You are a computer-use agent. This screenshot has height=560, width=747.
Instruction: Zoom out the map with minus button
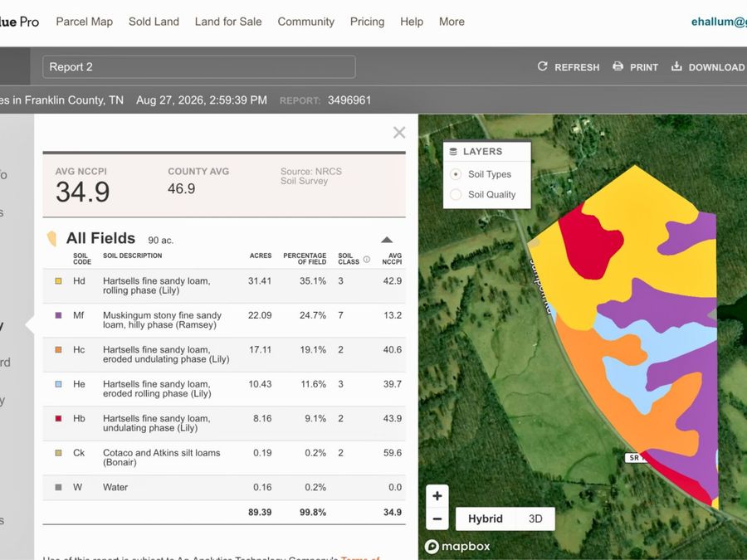pyautogui.click(x=437, y=519)
